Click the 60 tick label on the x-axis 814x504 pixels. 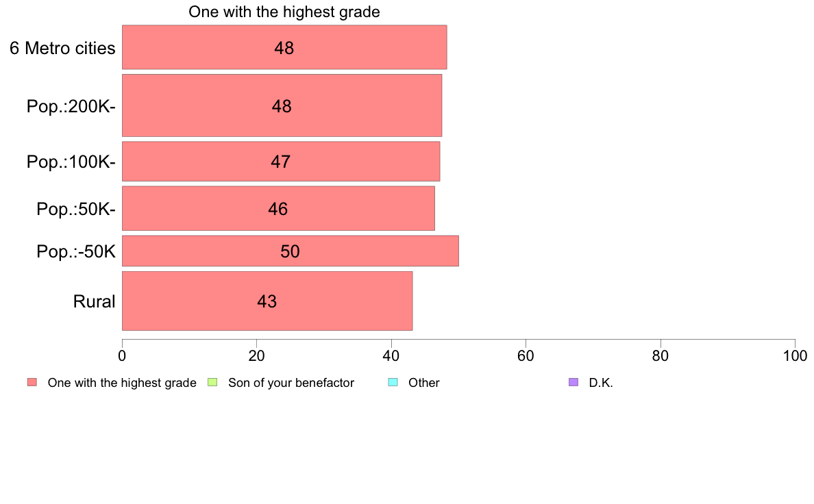(526, 355)
